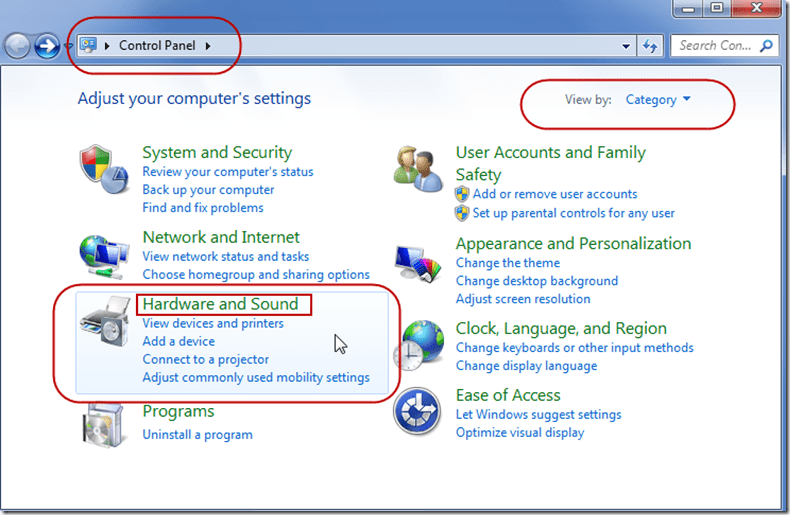
Task: Expand the arrow after Control Panel breadcrumb
Action: click(208, 46)
